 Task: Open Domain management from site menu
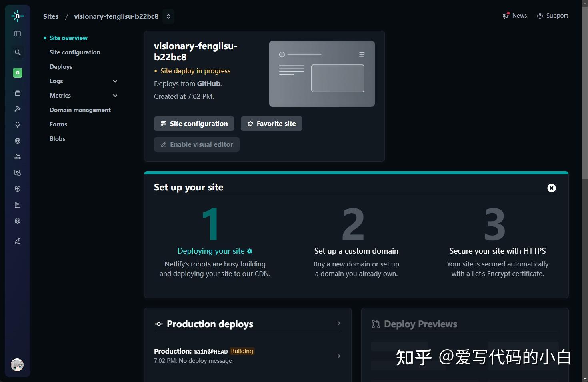click(x=80, y=110)
